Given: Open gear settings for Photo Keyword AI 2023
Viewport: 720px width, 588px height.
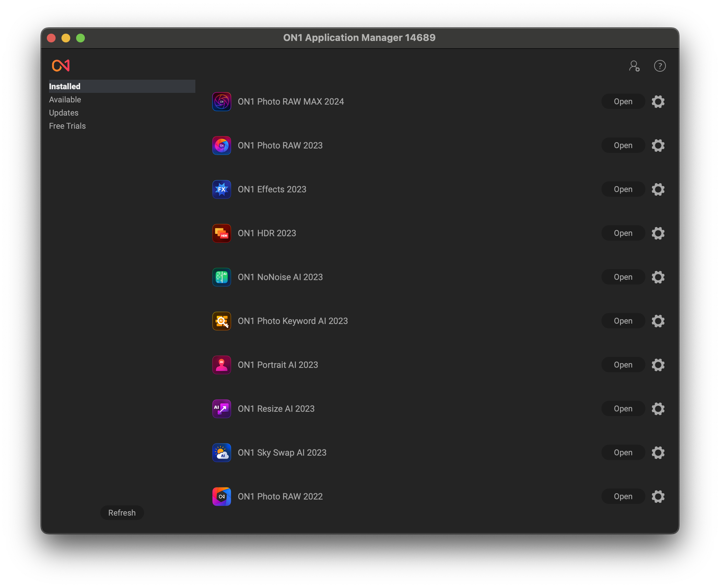Looking at the screenshot, I should tap(658, 321).
